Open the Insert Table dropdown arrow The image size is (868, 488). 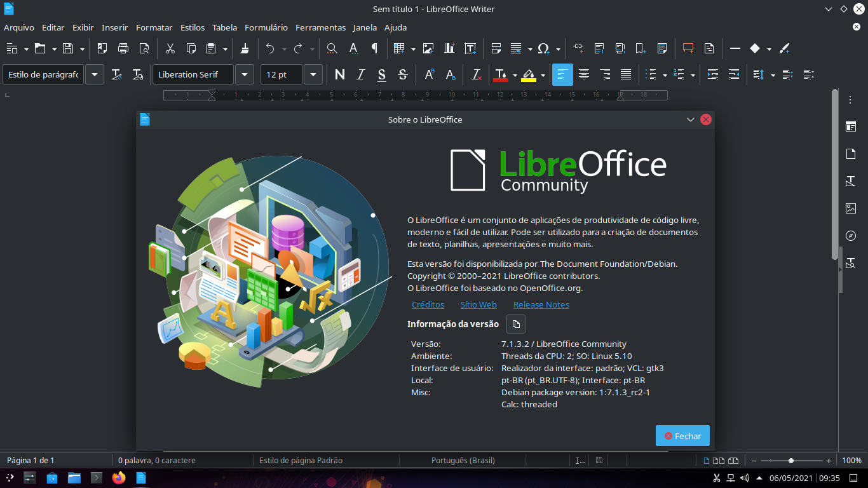point(413,48)
